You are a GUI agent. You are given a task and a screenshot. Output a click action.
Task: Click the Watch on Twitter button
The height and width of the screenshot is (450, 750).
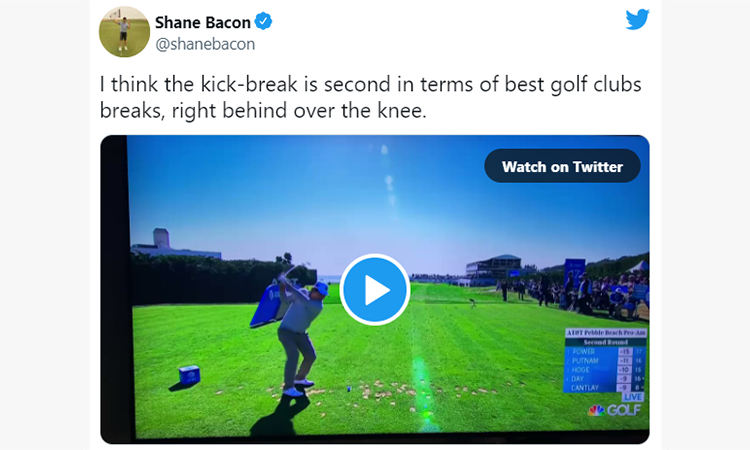pyautogui.click(x=562, y=166)
